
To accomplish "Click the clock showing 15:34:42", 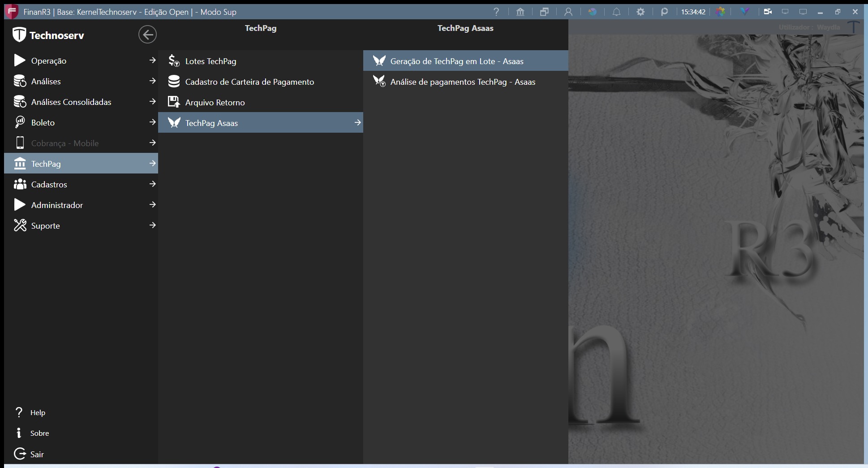I will (x=693, y=12).
